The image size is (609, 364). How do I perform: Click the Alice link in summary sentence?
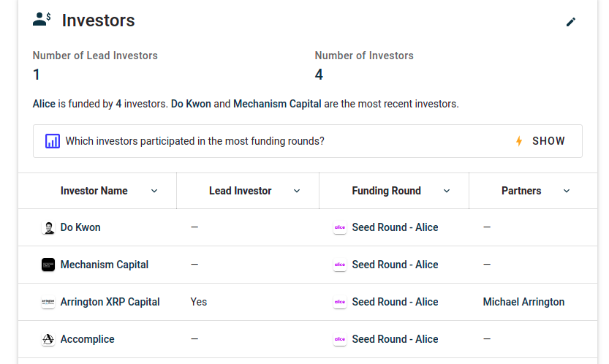pyautogui.click(x=44, y=104)
